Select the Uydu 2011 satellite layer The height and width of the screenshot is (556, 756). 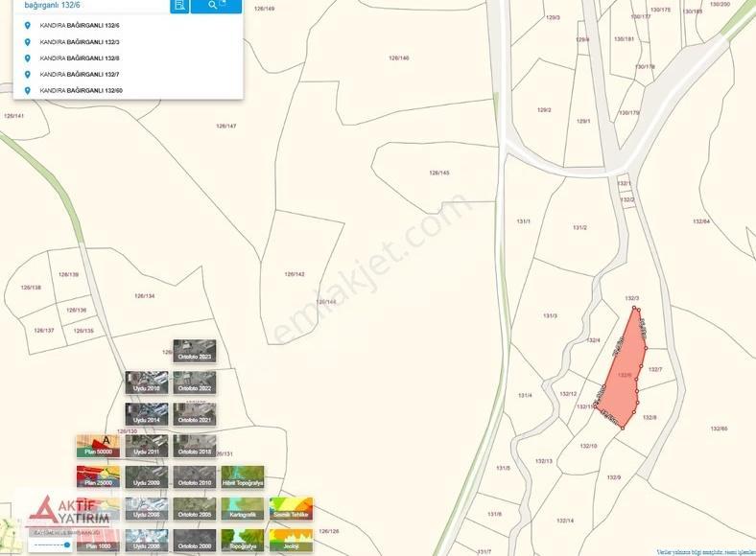(147, 446)
